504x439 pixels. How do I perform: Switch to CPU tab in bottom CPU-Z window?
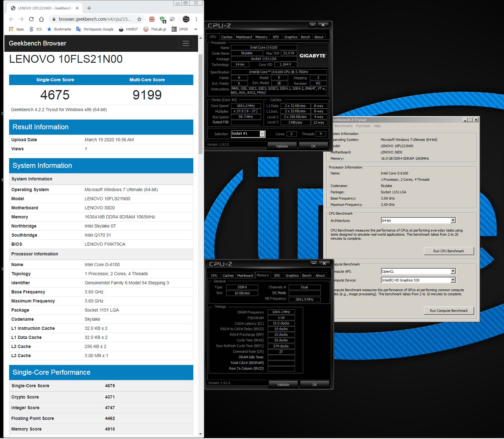[214, 276]
